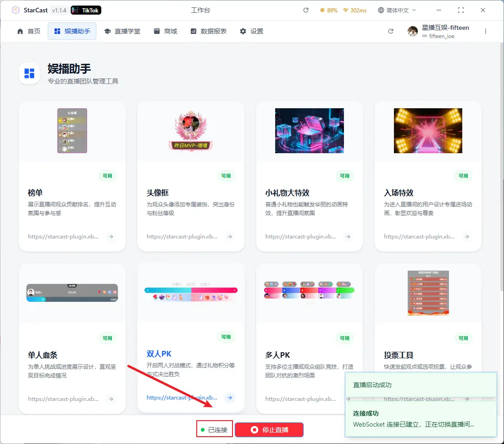Switch to the 首页 tab
Viewport: 504px width, 444px height.
point(28,31)
